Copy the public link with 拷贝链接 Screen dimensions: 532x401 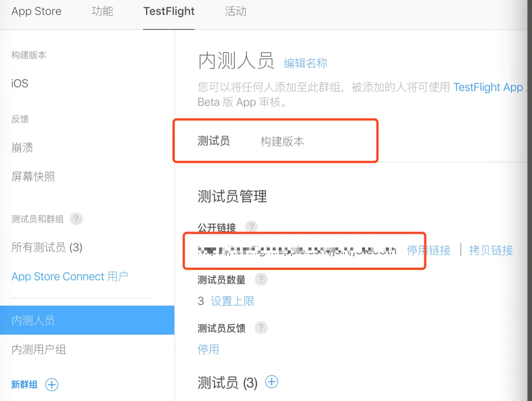tap(491, 250)
